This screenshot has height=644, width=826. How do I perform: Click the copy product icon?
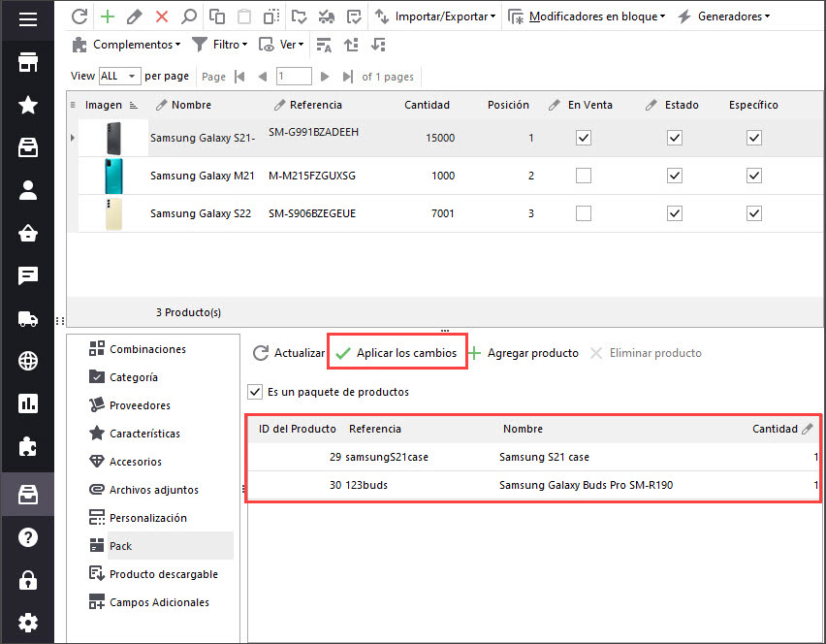tap(217, 16)
